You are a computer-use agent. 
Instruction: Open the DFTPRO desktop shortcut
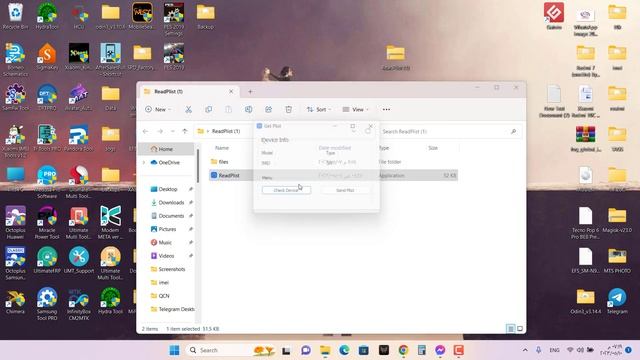point(47,98)
